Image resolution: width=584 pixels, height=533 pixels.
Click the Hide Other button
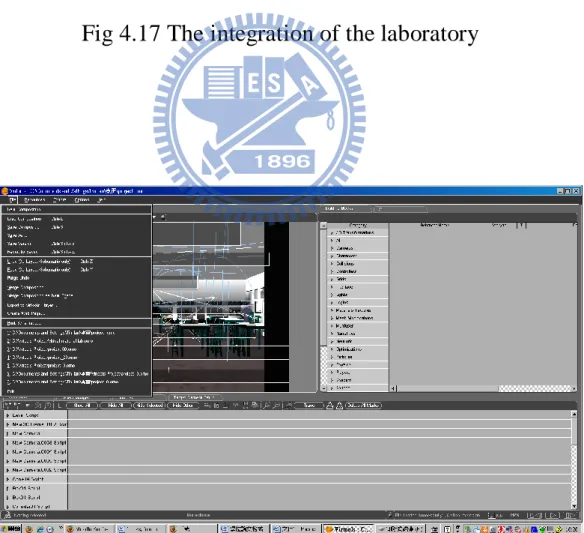(x=183, y=405)
